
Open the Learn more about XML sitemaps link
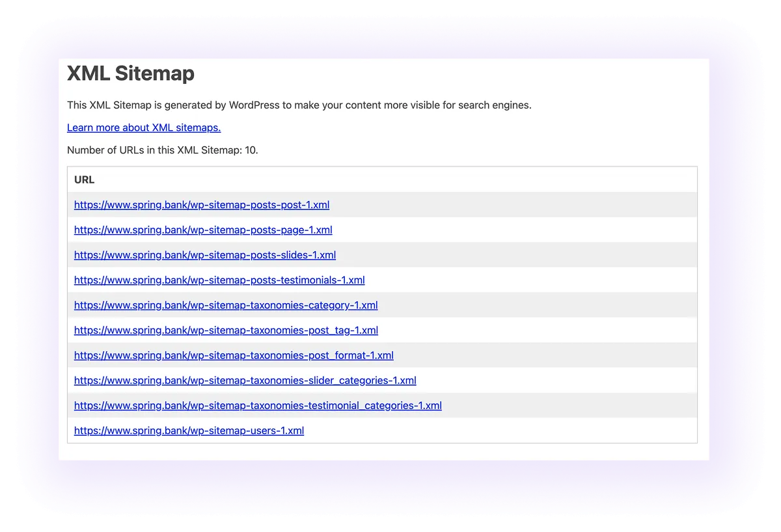pos(143,127)
